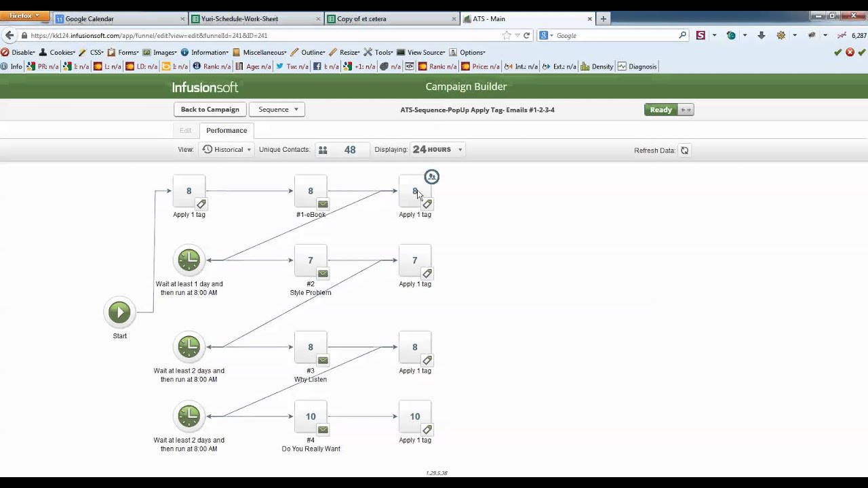
Task: Open the Apply 1 tag step right of #3
Action: 415,348
